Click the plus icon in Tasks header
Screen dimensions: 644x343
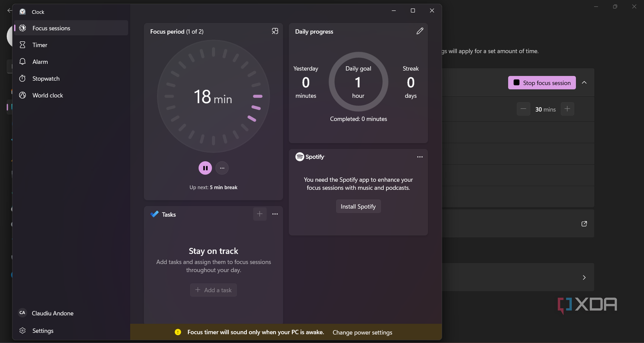coord(260,214)
